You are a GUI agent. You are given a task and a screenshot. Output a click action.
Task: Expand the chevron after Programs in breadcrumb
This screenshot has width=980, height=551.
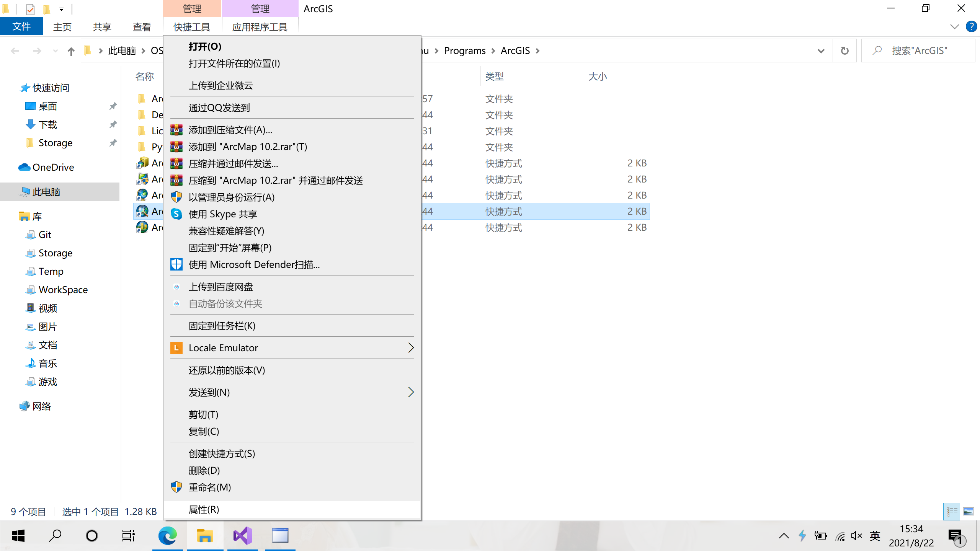click(493, 51)
